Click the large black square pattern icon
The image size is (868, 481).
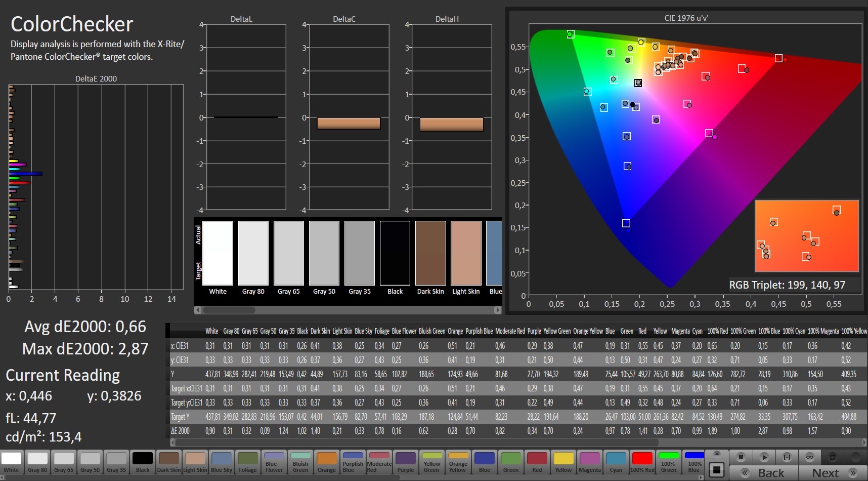(716, 470)
